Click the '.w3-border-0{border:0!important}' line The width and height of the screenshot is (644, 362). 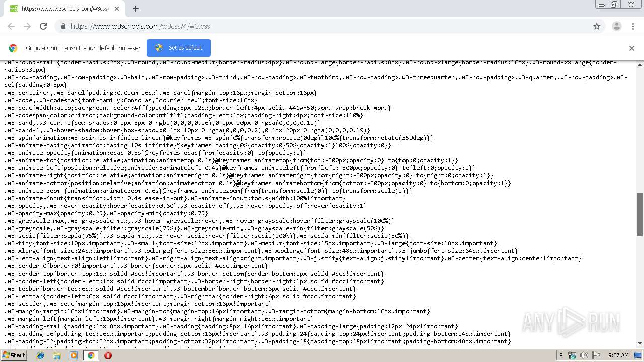(136, 266)
